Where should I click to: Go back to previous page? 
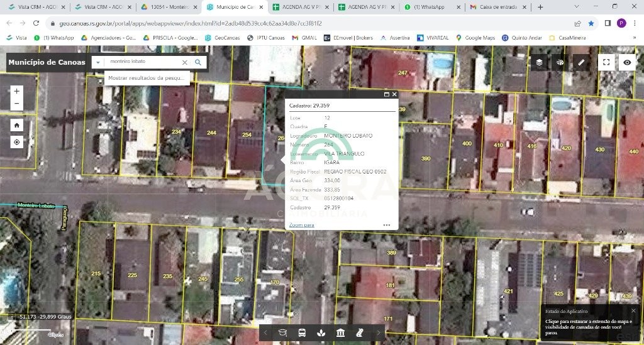[x=9, y=23]
